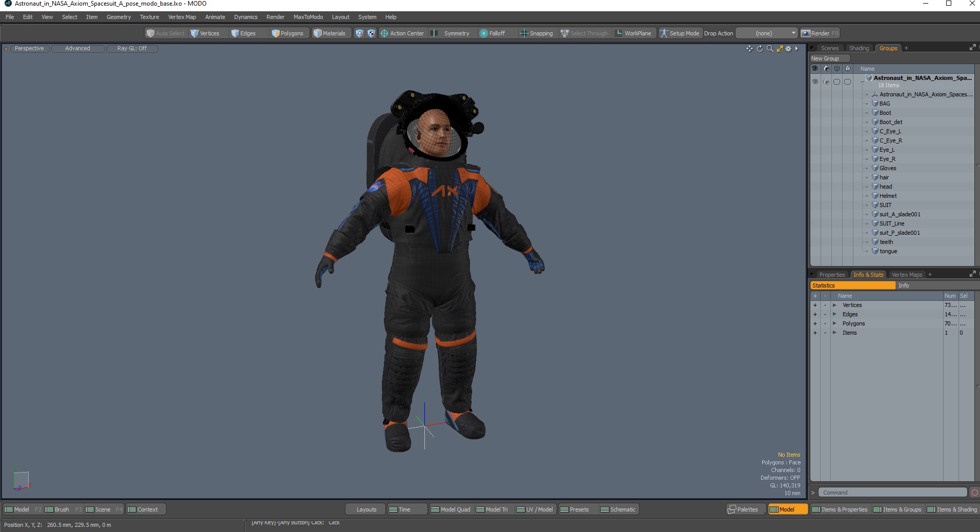Switch to the Shading tab
Viewport: 980px width, 532px height.
[x=859, y=48]
